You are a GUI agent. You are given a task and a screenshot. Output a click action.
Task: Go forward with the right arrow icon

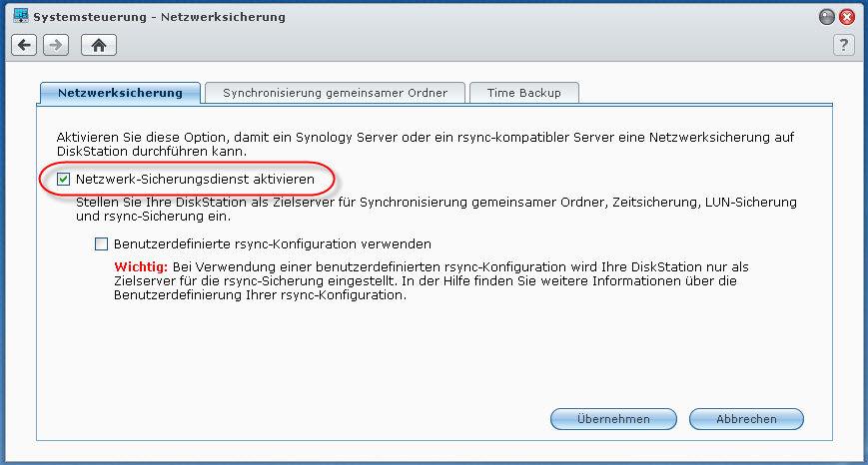click(56, 45)
